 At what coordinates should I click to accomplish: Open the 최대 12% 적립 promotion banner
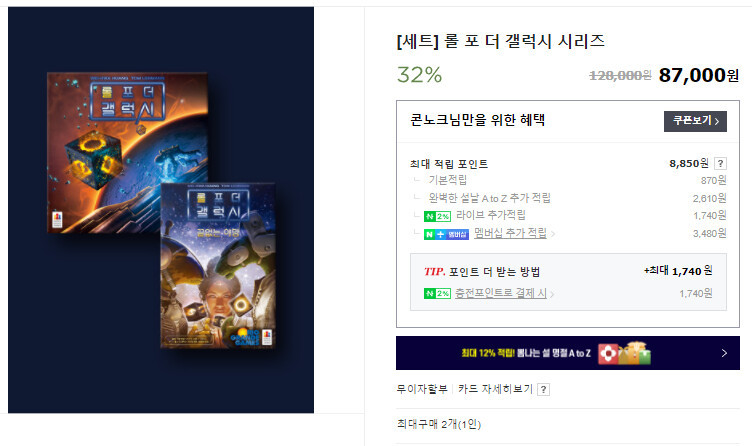[567, 353]
